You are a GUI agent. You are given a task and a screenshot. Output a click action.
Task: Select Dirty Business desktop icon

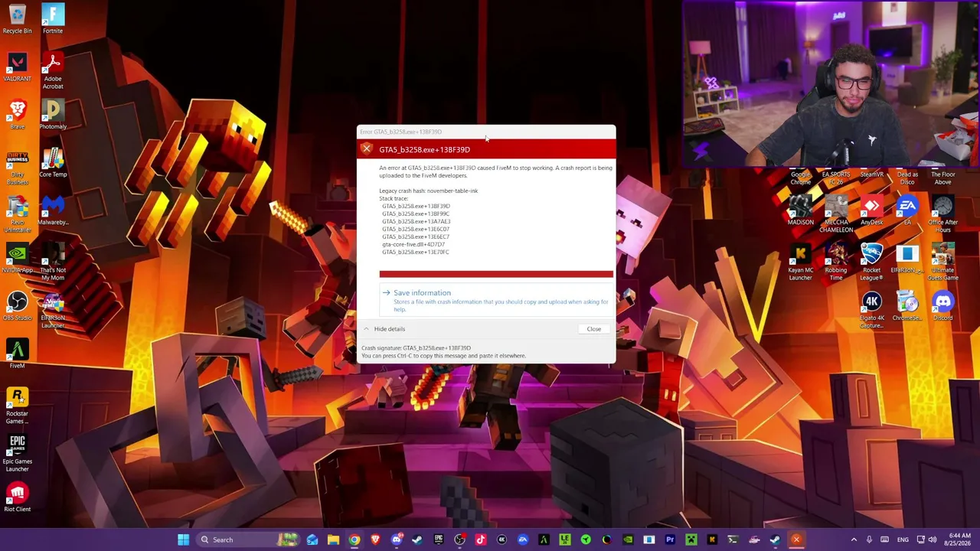pos(17,168)
